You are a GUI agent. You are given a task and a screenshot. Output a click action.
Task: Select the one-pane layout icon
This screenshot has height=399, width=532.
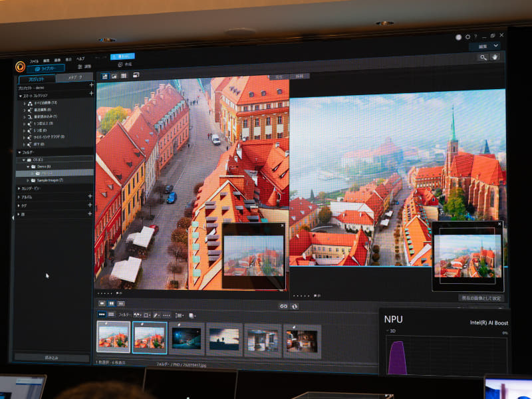pos(102,303)
